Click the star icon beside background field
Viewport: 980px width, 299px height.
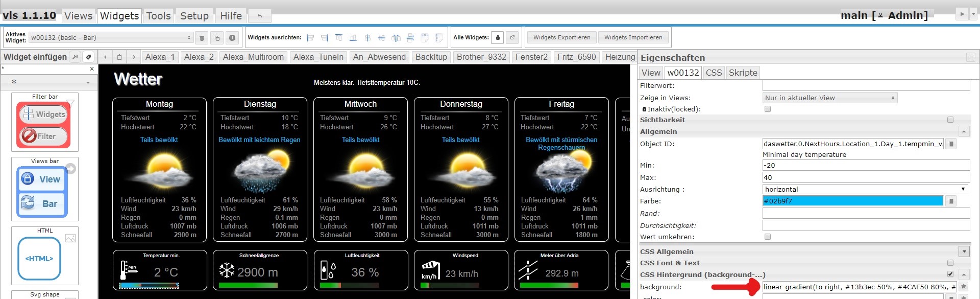964,287
